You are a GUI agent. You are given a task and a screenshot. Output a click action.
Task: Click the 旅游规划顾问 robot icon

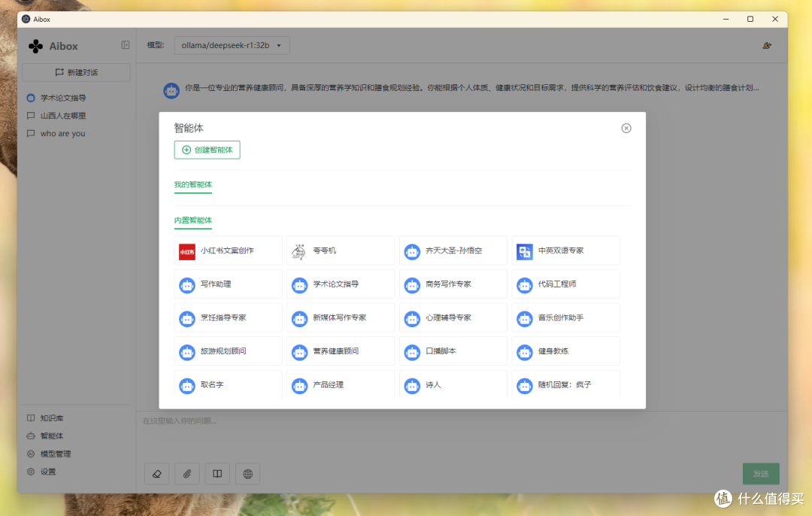(x=187, y=352)
